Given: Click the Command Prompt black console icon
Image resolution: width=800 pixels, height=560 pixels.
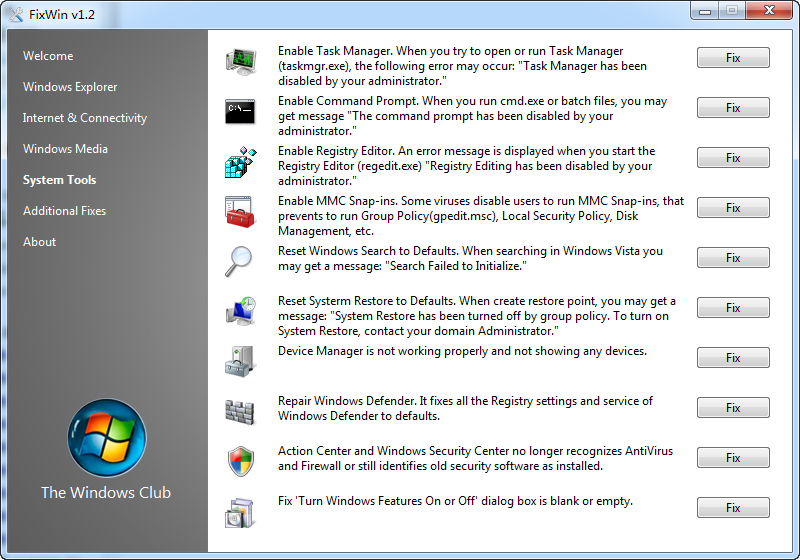Looking at the screenshot, I should click(240, 112).
